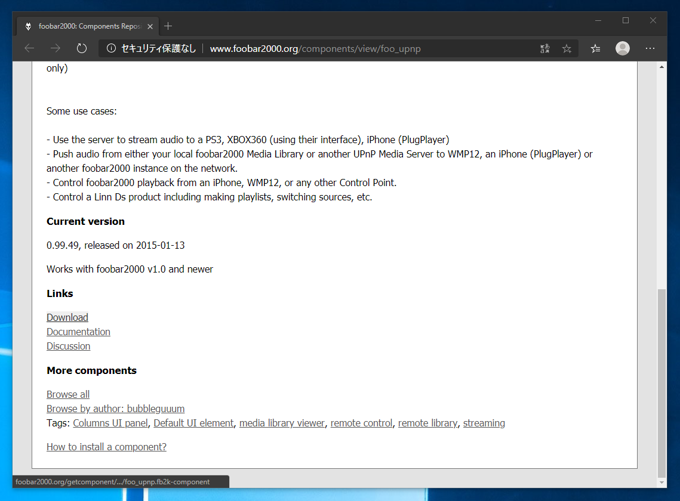The height and width of the screenshot is (501, 680).
Task: Open the Discussion link
Action: pos(69,346)
